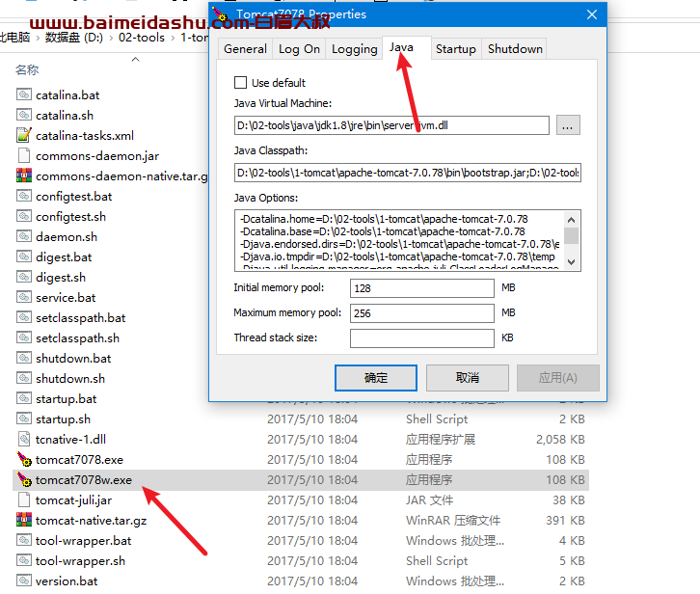This screenshot has height=594, width=700.
Task: Close the Tomcat7078 Properties dialog
Action: tap(592, 14)
